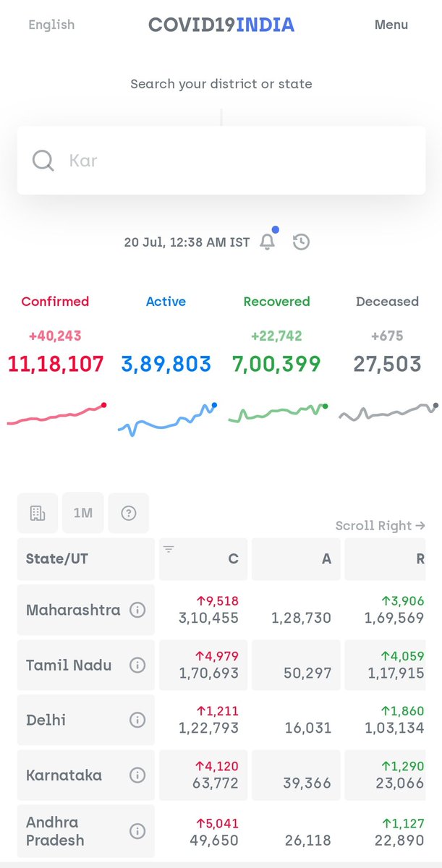442x868 pixels.
Task: Click the 20 Jul, 12:38 AM IST timestamp
Action: (187, 242)
